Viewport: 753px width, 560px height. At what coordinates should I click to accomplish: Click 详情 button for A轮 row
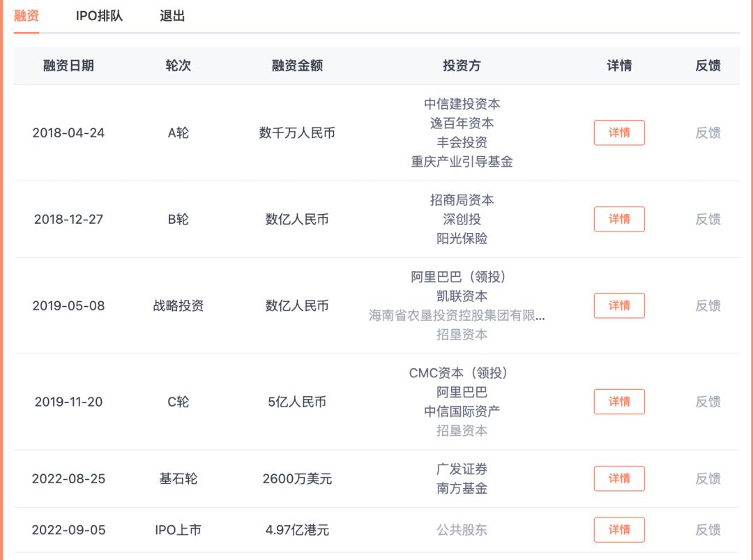(x=619, y=133)
